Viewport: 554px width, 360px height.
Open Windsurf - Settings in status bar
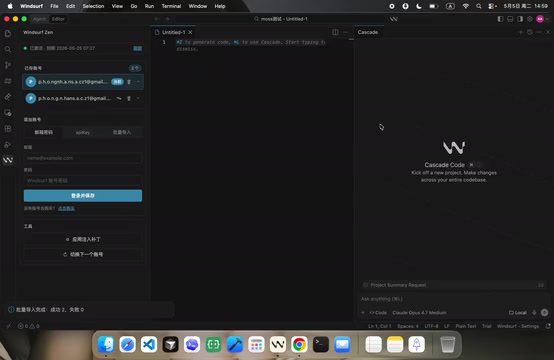(518, 326)
